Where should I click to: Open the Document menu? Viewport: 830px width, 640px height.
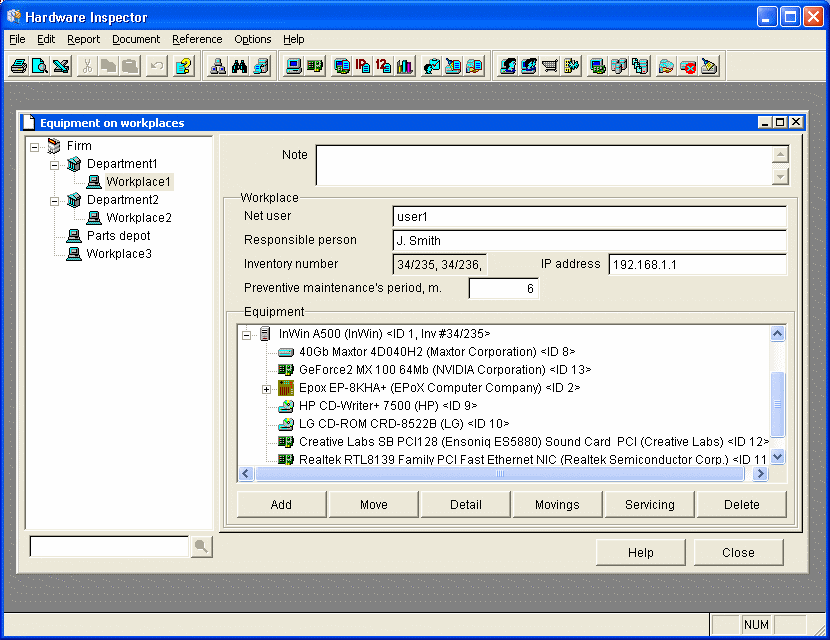(x=136, y=39)
